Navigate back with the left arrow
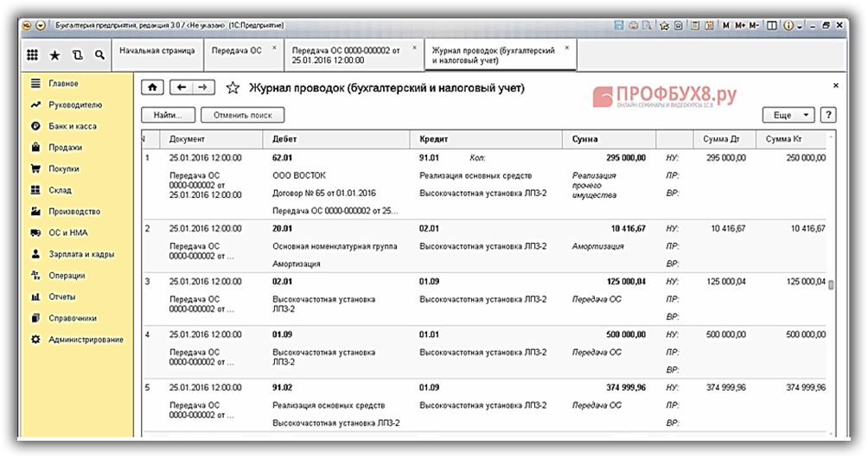868x458 pixels. point(182,87)
